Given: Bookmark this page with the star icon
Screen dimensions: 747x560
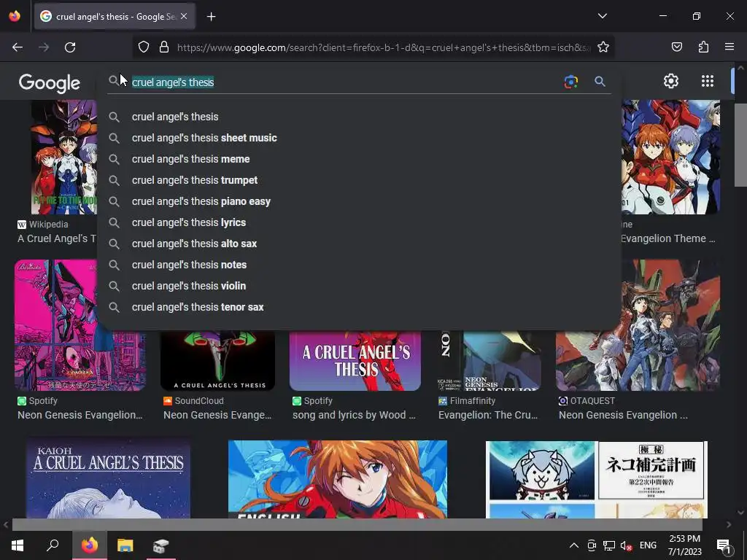Looking at the screenshot, I should click(603, 47).
